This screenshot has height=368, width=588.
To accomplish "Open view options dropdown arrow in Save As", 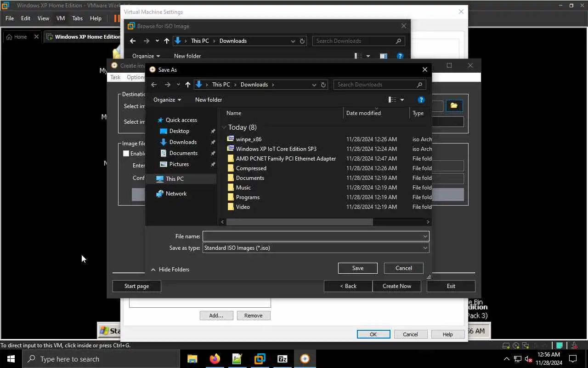I will click(402, 100).
